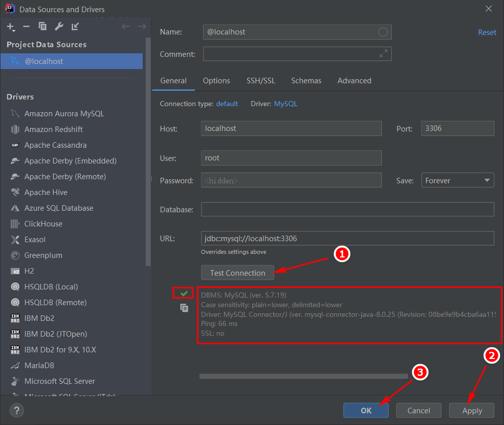Image resolution: width=504 pixels, height=425 pixels.
Task: Make data source global icon
Action: pos(75,26)
